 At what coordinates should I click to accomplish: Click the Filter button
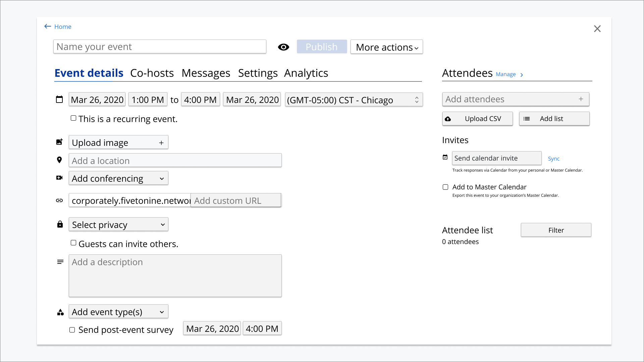[x=556, y=230]
